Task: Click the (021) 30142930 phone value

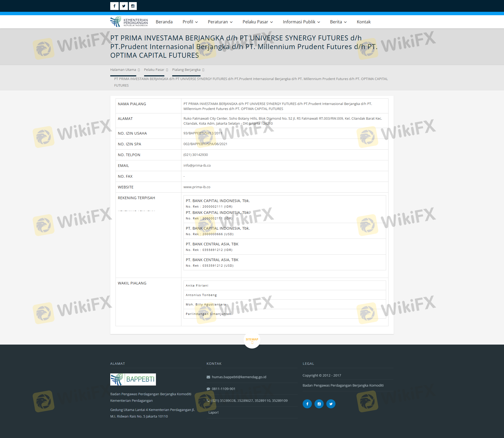Action: [x=196, y=155]
